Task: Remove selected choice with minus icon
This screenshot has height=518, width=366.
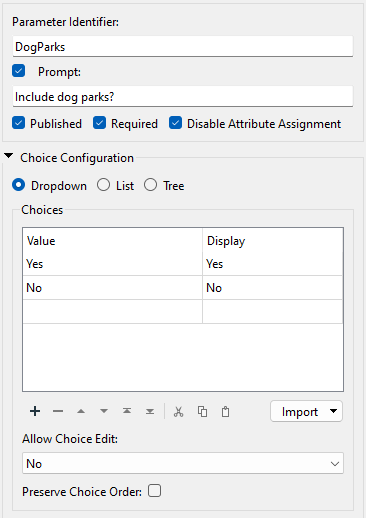Action: click(58, 411)
